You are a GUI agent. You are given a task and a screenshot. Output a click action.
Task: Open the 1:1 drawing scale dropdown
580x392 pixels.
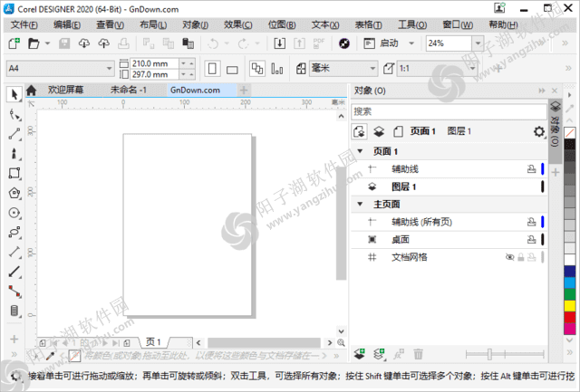tap(472, 68)
